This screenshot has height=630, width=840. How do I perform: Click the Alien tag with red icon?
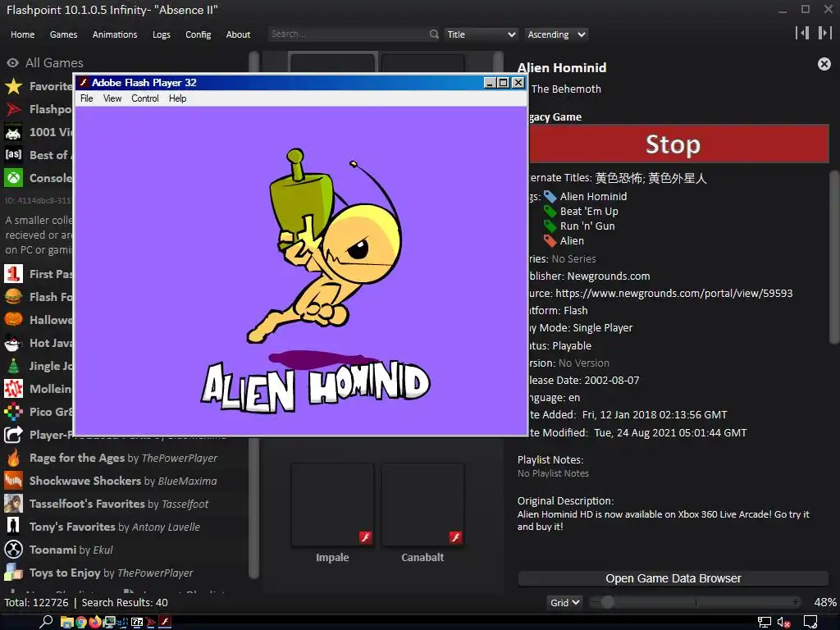(x=572, y=241)
